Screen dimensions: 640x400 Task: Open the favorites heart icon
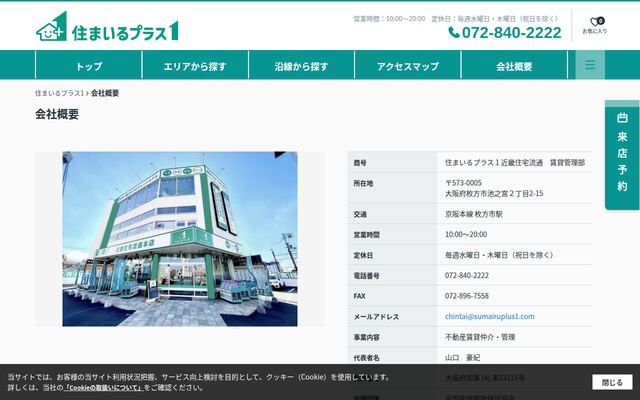pyautogui.click(x=595, y=22)
